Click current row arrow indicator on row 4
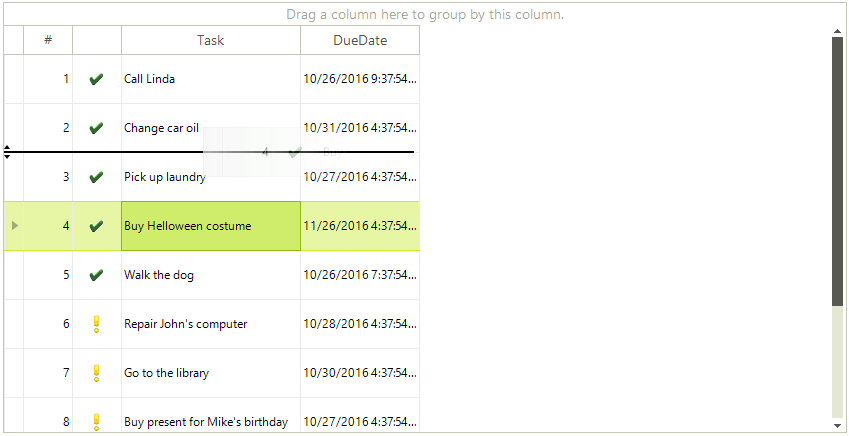This screenshot has height=436, width=849. pyautogui.click(x=15, y=225)
